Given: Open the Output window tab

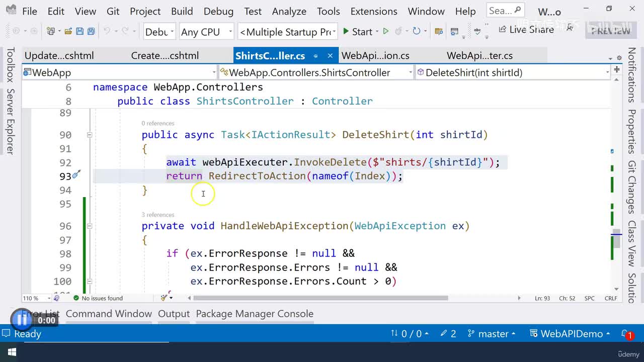Looking at the screenshot, I should tap(174, 314).
